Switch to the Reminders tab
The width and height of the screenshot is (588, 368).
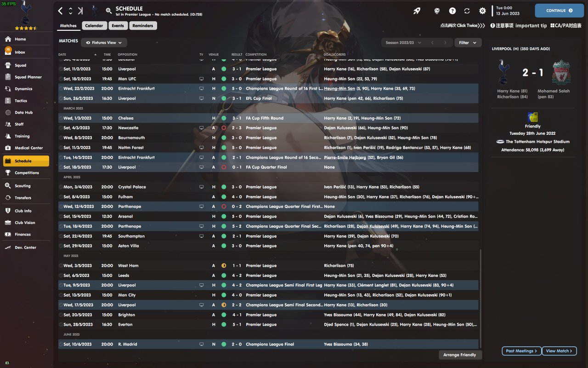pyautogui.click(x=143, y=26)
